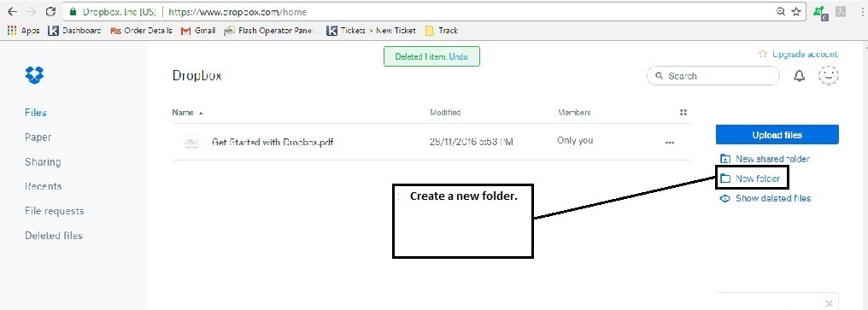Reload the page with the refresh icon
The height and width of the screenshot is (310, 868).
pos(51,12)
